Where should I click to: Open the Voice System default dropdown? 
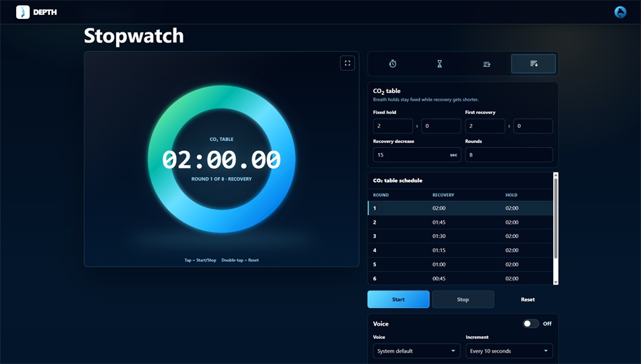[x=416, y=351]
